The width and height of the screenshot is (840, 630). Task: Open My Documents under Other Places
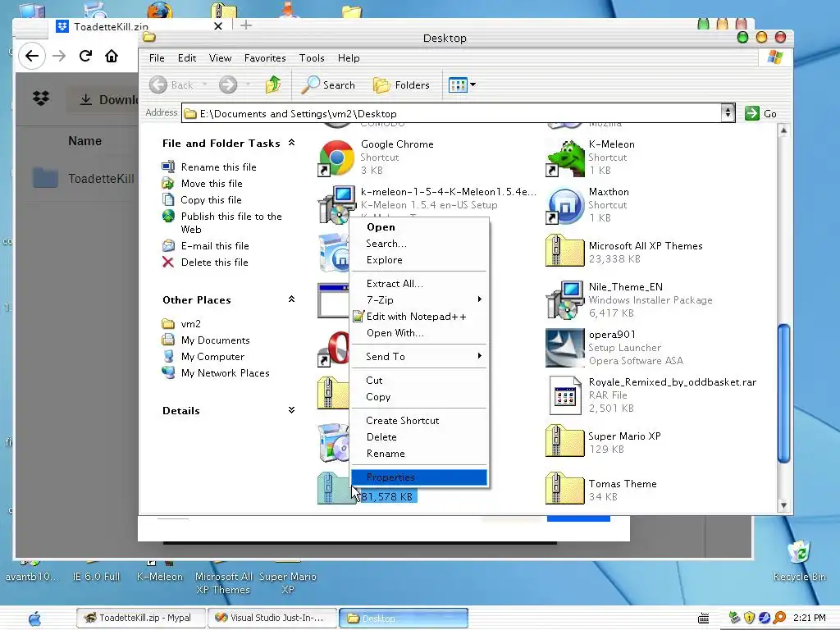(216, 340)
